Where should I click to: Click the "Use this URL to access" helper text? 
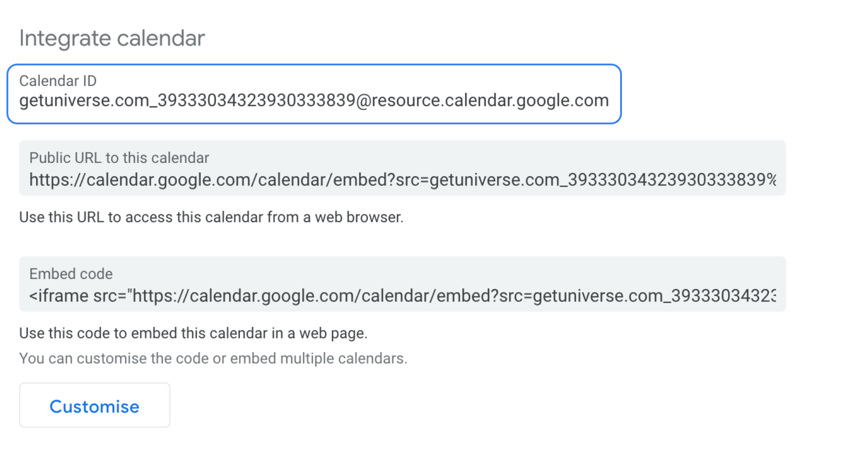coord(211,217)
